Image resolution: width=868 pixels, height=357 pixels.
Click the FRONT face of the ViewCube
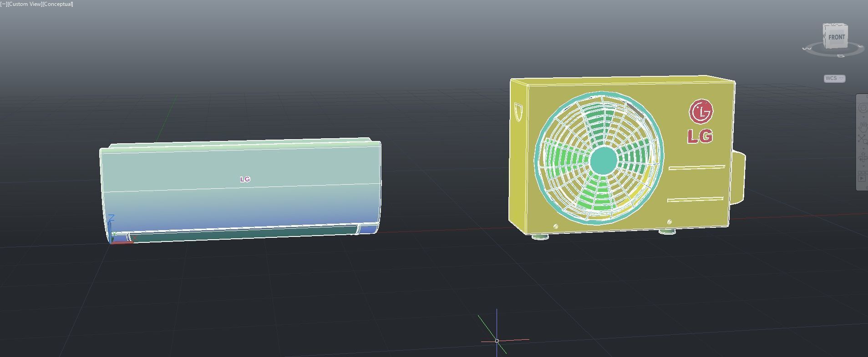point(837,37)
